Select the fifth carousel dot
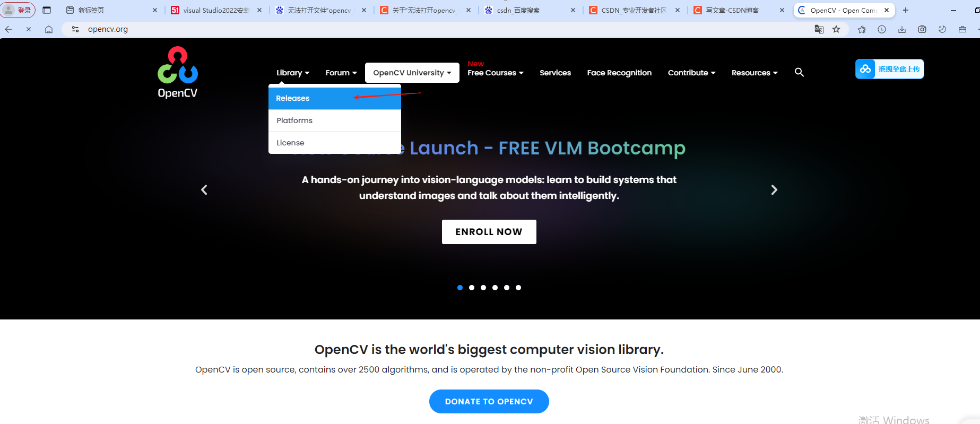Image resolution: width=980 pixels, height=424 pixels. coord(507,288)
